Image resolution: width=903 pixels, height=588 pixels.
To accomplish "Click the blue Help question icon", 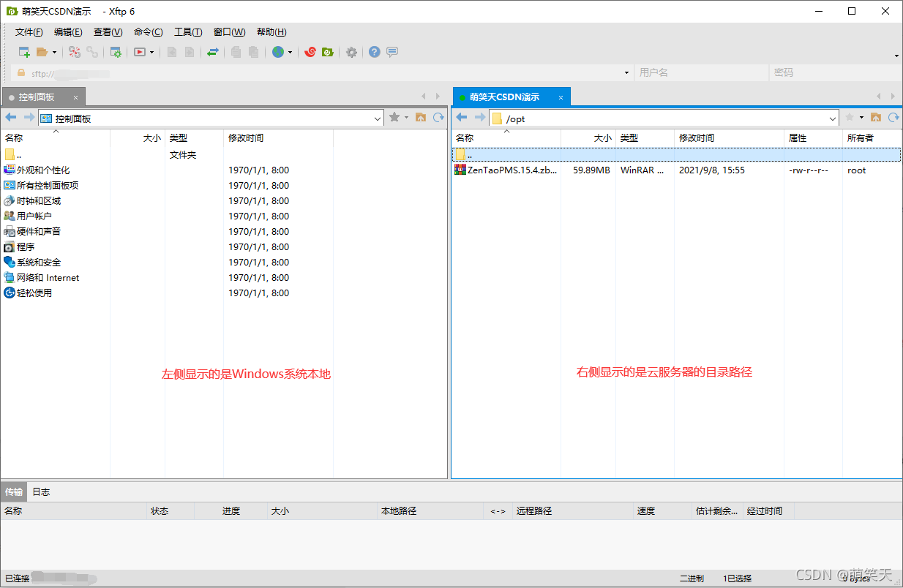I will (375, 52).
